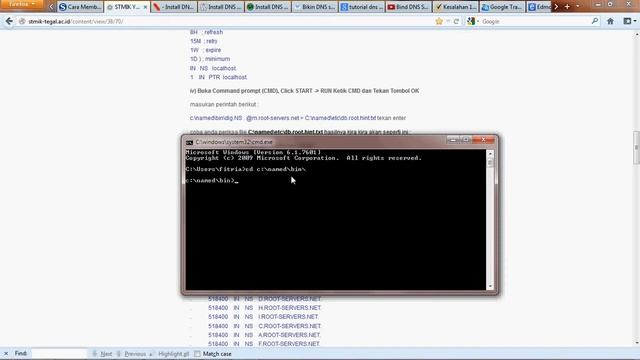640x360 pixels.
Task: Focus the stmik-tegal.ac.id address bar
Action: point(229,21)
